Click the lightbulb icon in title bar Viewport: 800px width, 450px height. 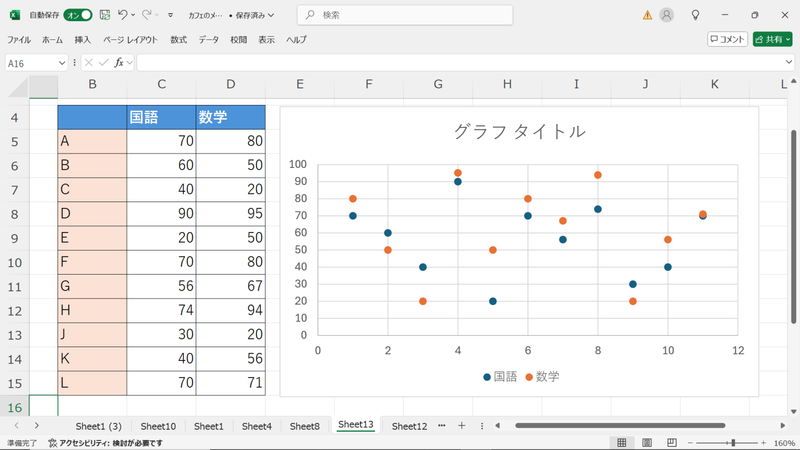click(x=695, y=15)
